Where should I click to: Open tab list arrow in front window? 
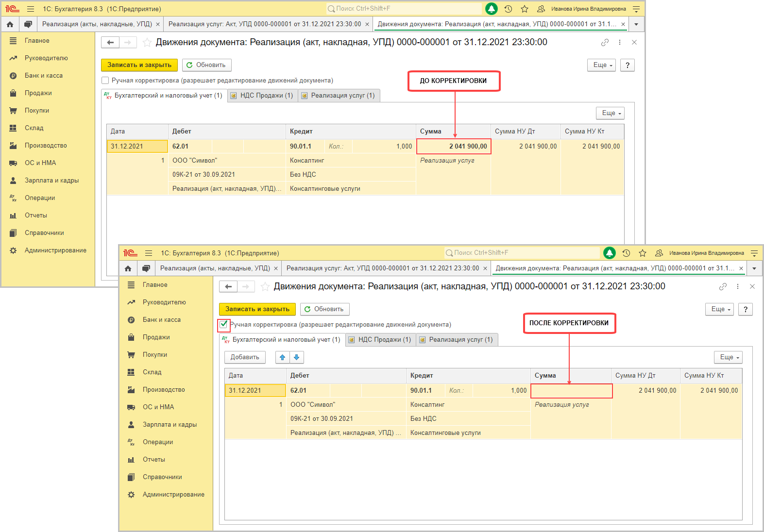[754, 268]
